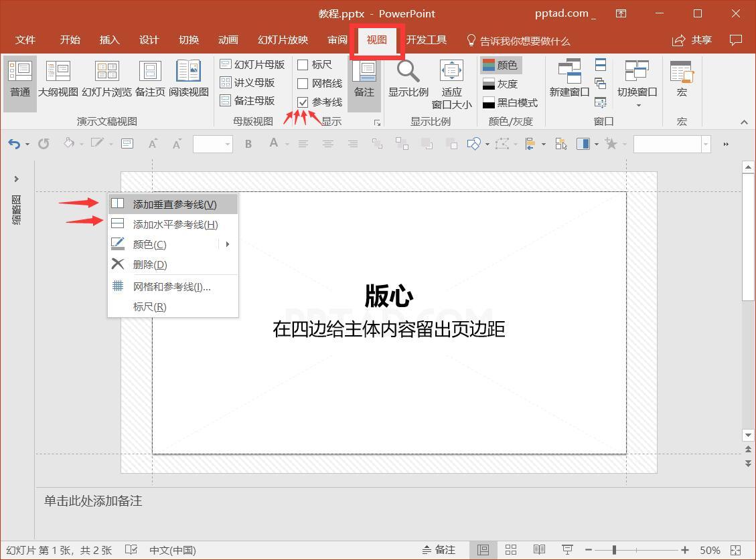Enable the Ruler (标尺) checkbox
Viewport: 756px width, 560px height.
(x=303, y=65)
